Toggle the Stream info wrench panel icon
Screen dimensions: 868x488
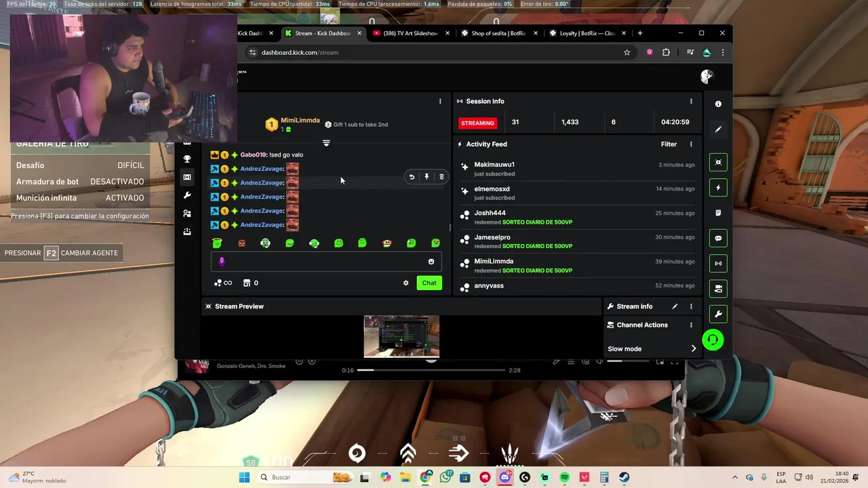(x=718, y=314)
